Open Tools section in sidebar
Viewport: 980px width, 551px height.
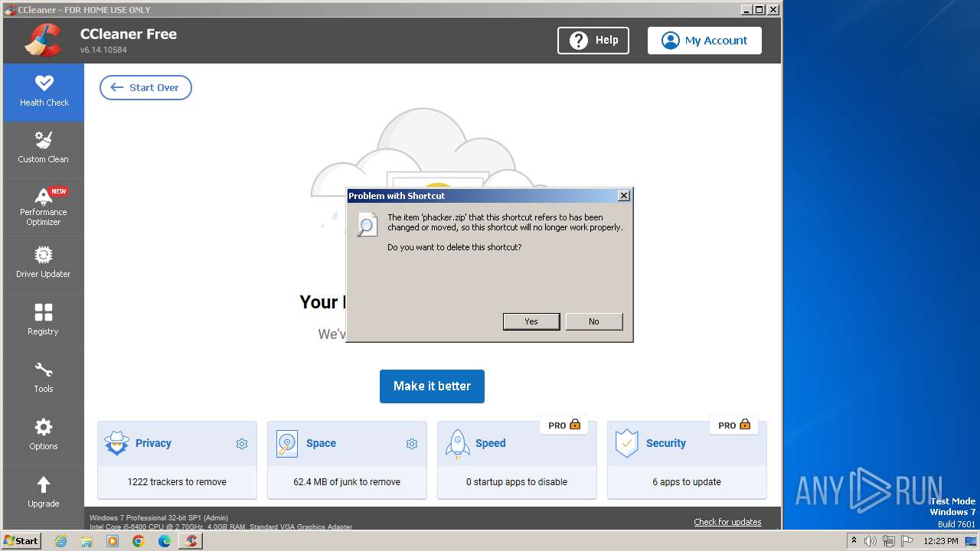coord(44,379)
